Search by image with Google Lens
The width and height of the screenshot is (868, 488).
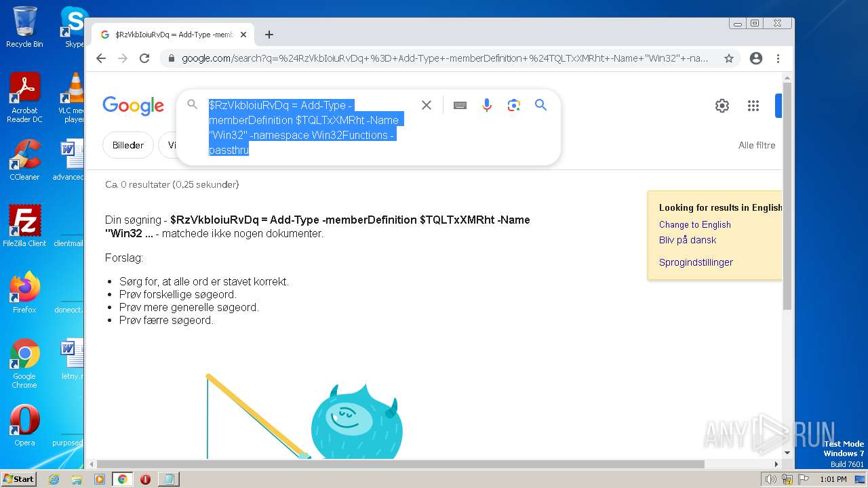click(514, 105)
